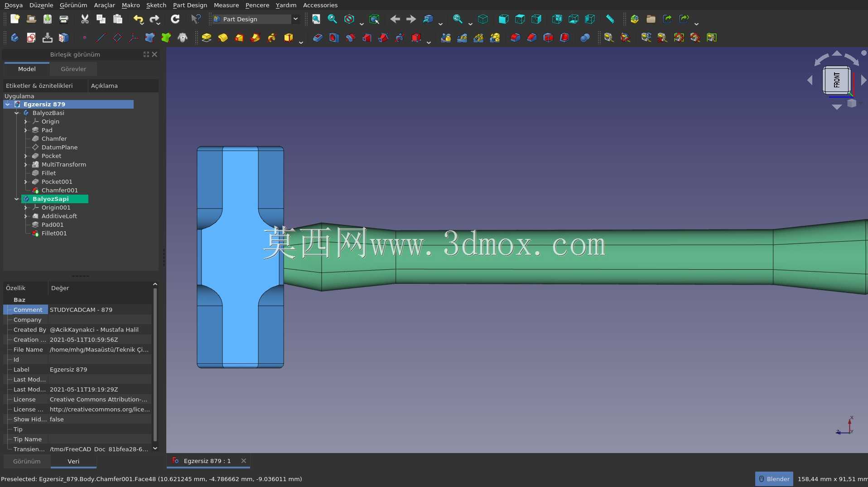The image size is (868, 487).
Task: Click the Datum Plane icon
Action: pos(117,38)
